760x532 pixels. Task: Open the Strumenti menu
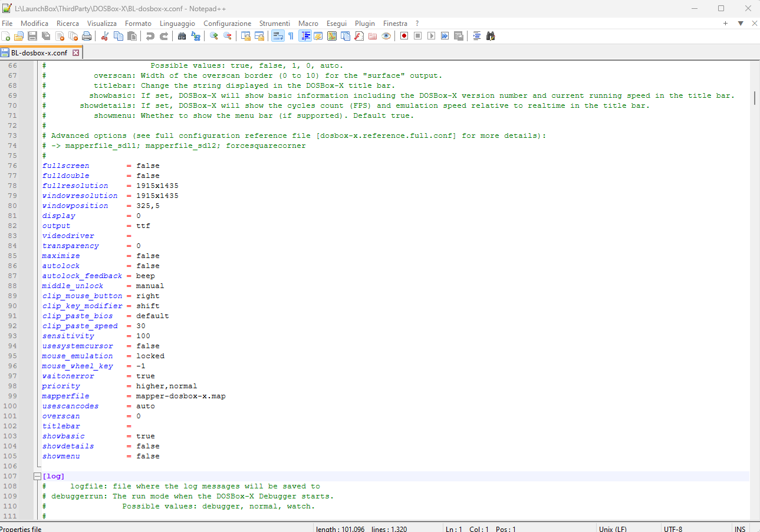275,24
